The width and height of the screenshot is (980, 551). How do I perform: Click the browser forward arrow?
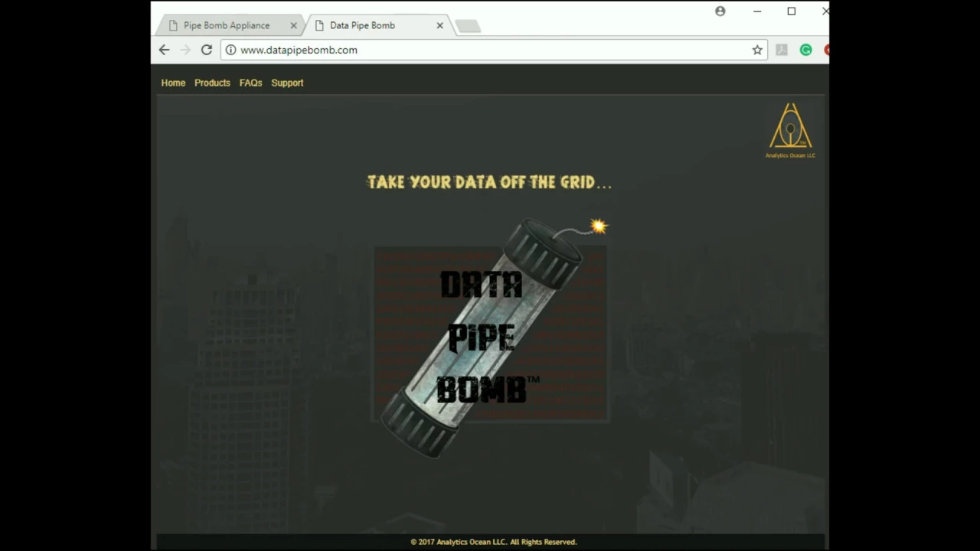185,50
